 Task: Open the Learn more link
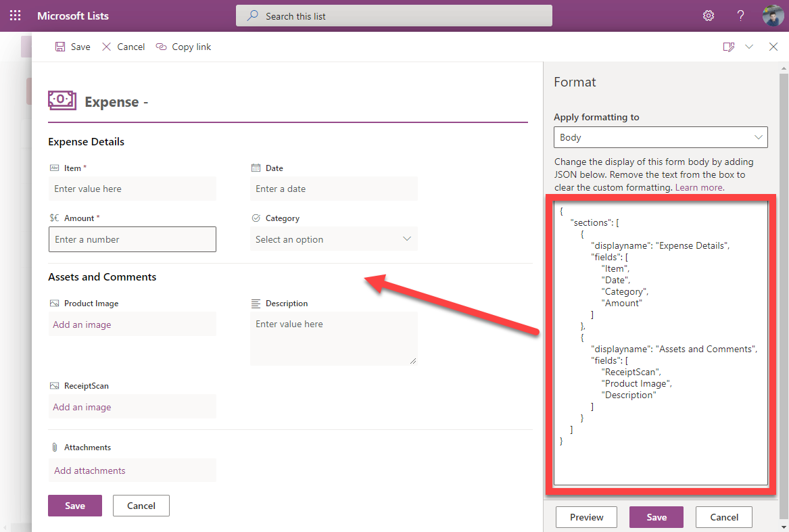click(699, 187)
